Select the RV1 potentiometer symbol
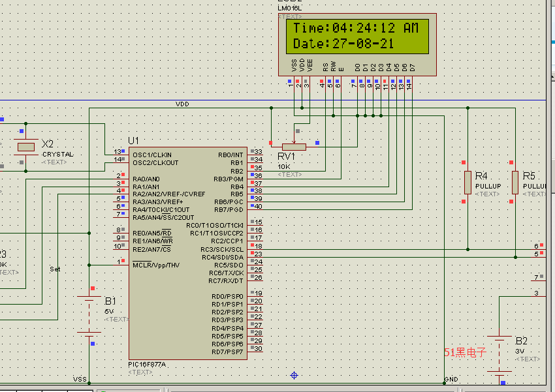 click(x=294, y=147)
